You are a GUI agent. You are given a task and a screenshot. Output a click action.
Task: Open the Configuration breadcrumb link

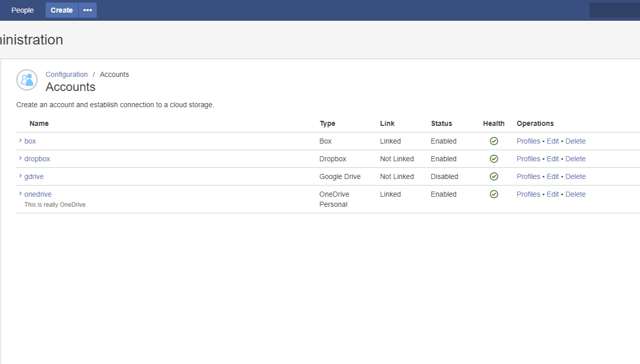pos(66,74)
